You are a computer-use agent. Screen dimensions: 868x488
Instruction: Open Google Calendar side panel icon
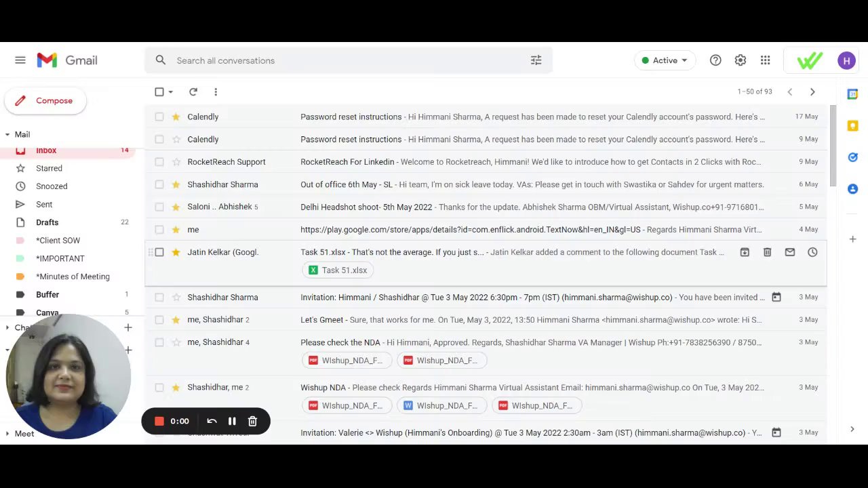pos(852,94)
